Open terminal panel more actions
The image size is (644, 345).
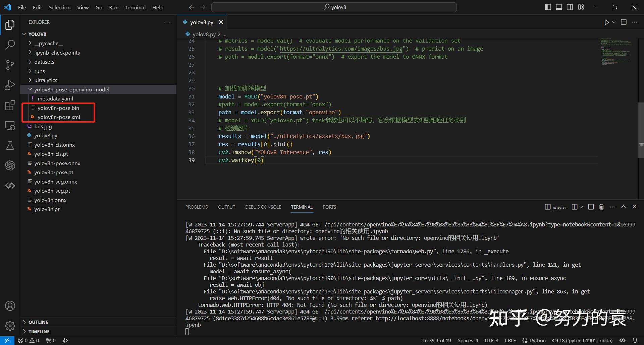(612, 207)
